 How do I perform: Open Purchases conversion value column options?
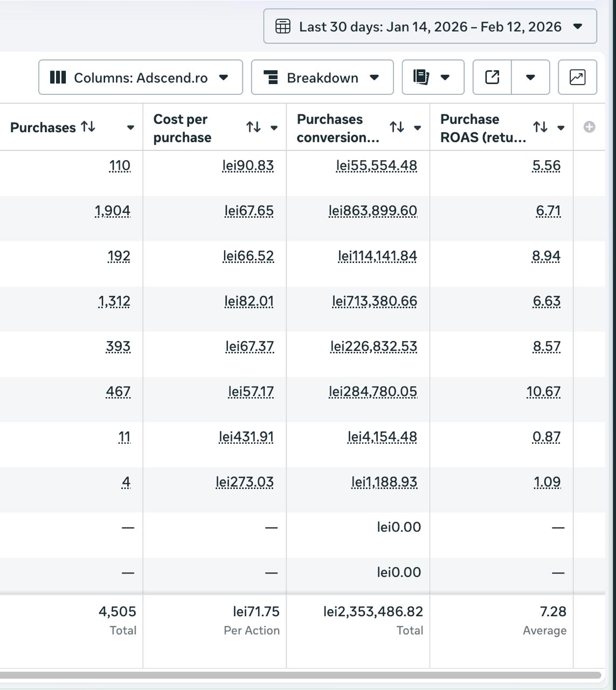pos(417,128)
